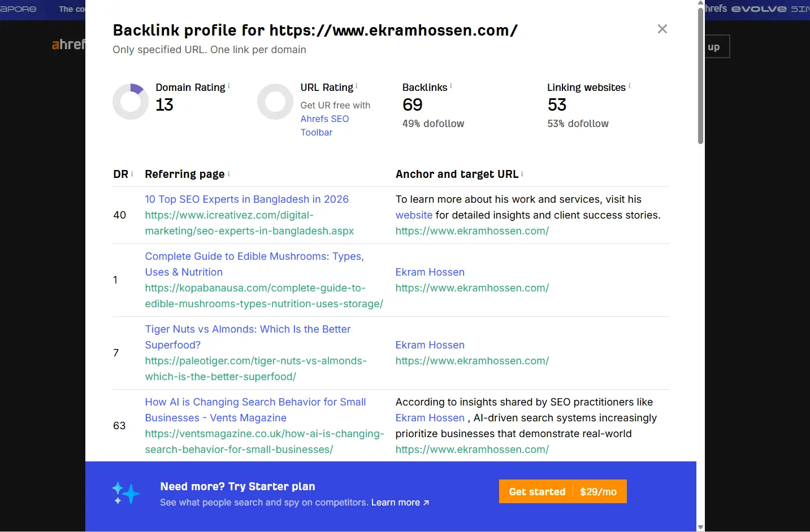Click the DR column info icon

(x=132, y=173)
